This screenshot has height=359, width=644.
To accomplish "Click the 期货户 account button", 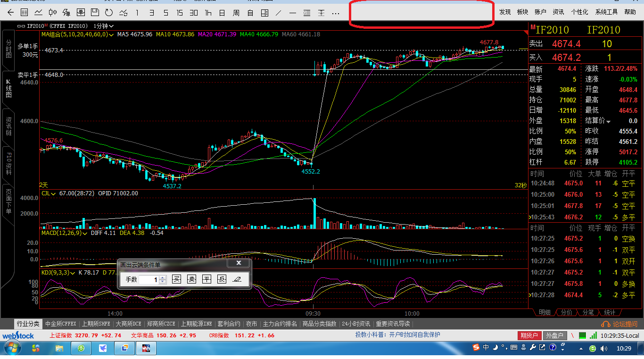I will coord(529,335).
